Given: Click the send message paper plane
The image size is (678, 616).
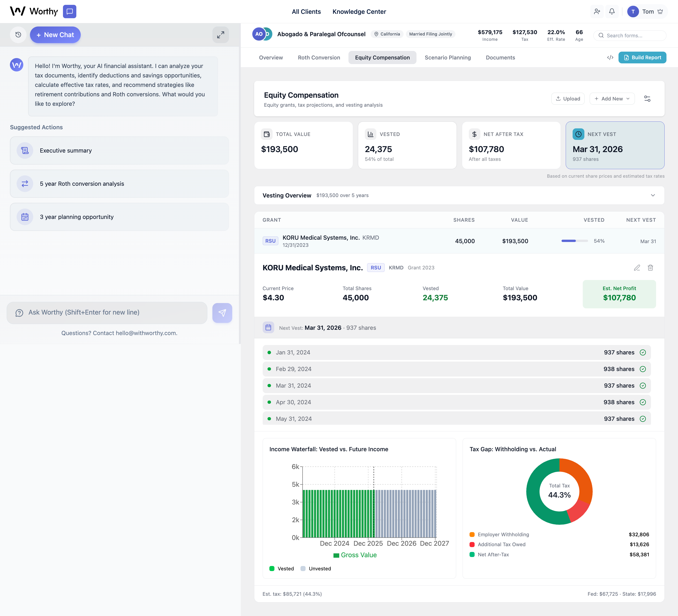Looking at the screenshot, I should point(222,313).
